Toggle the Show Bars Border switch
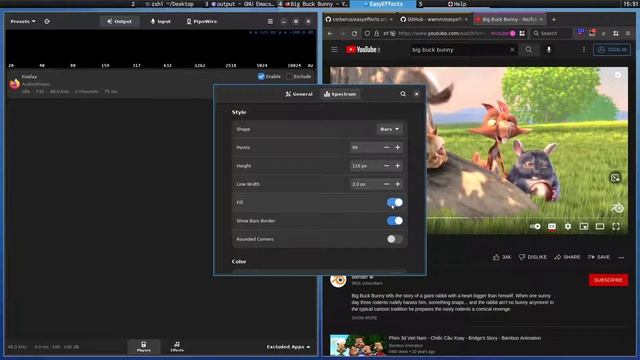This screenshot has width=640, height=360. pos(395,221)
